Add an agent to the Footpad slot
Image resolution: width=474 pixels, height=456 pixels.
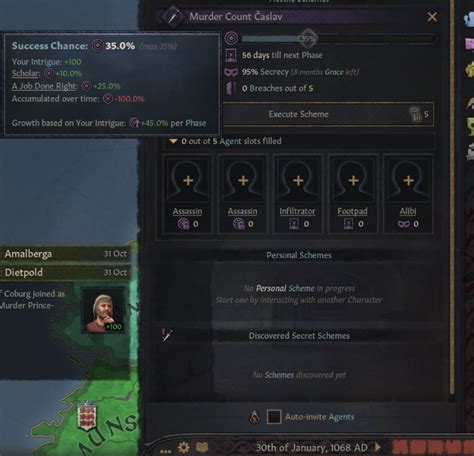coord(353,180)
